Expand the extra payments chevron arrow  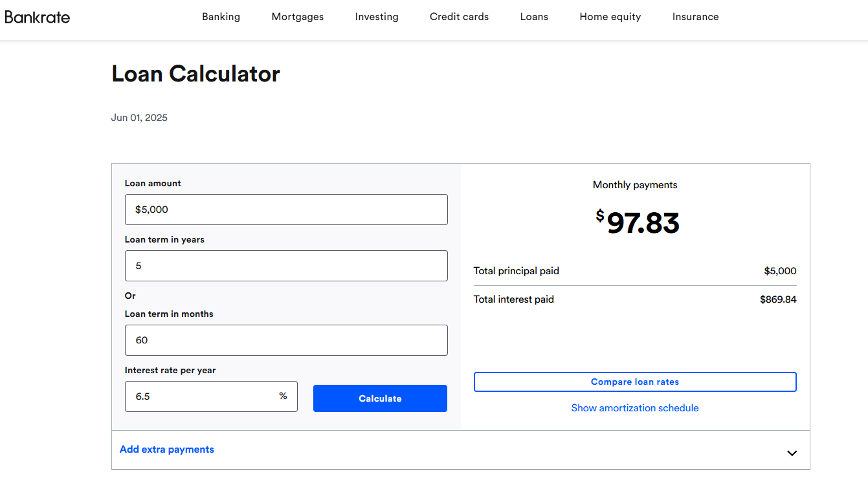[x=792, y=453]
